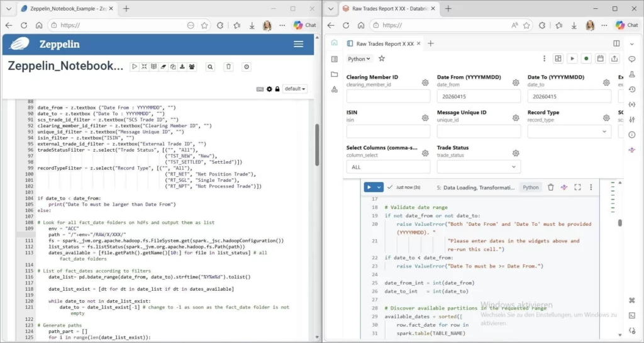Share the Databricks notebook
Image resolution: width=644 pixels, height=343 pixels.
pos(614,59)
